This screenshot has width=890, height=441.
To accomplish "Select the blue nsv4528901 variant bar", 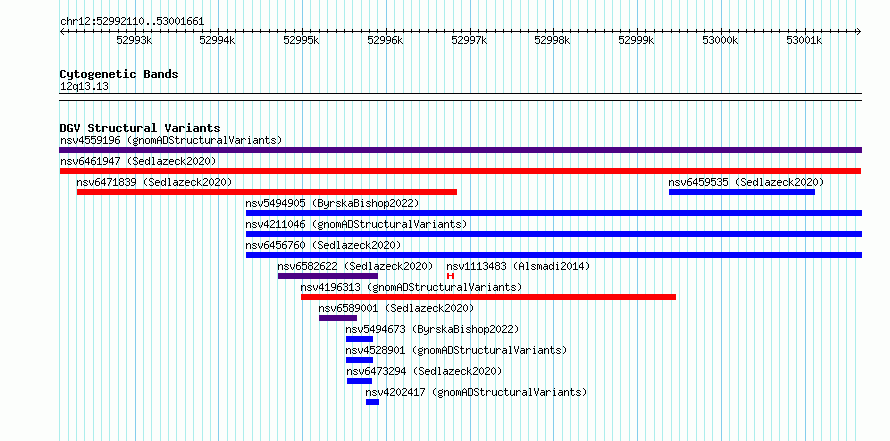I will coord(359,360).
